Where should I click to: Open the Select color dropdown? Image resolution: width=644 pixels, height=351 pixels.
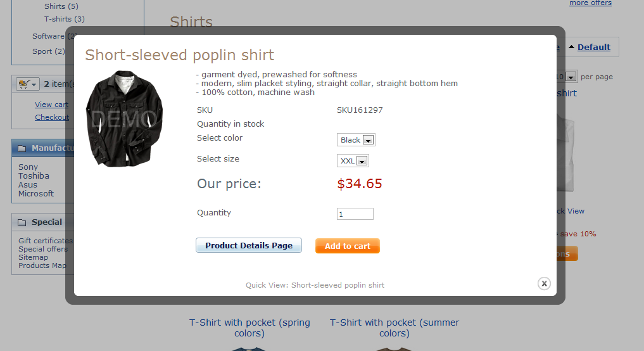pos(356,140)
